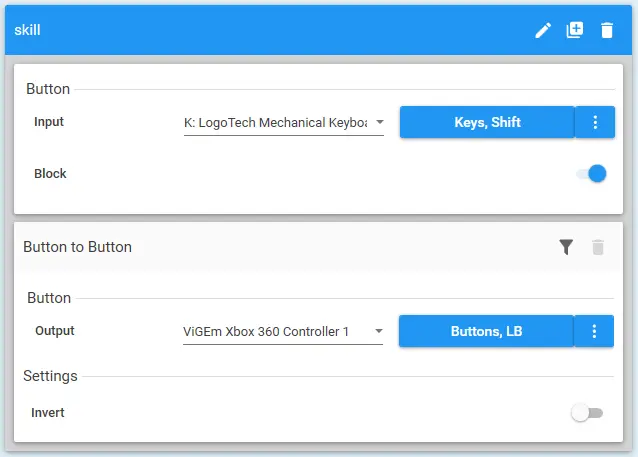The width and height of the screenshot is (638, 457).
Task: Click the greyed trash icon in Button to Button
Action: pyautogui.click(x=598, y=247)
